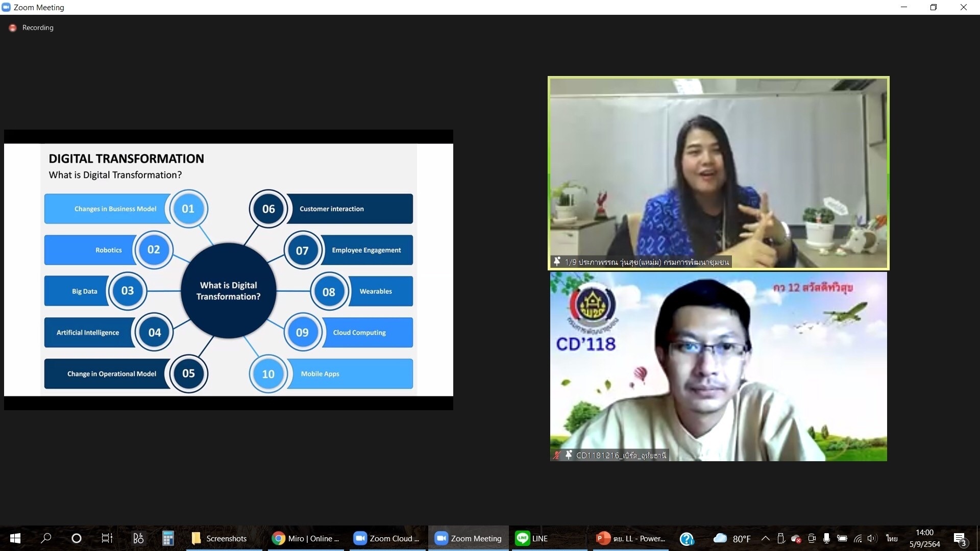Open the Screenshots folder from the taskbar
Image resolution: width=980 pixels, height=551 pixels.
tap(224, 538)
